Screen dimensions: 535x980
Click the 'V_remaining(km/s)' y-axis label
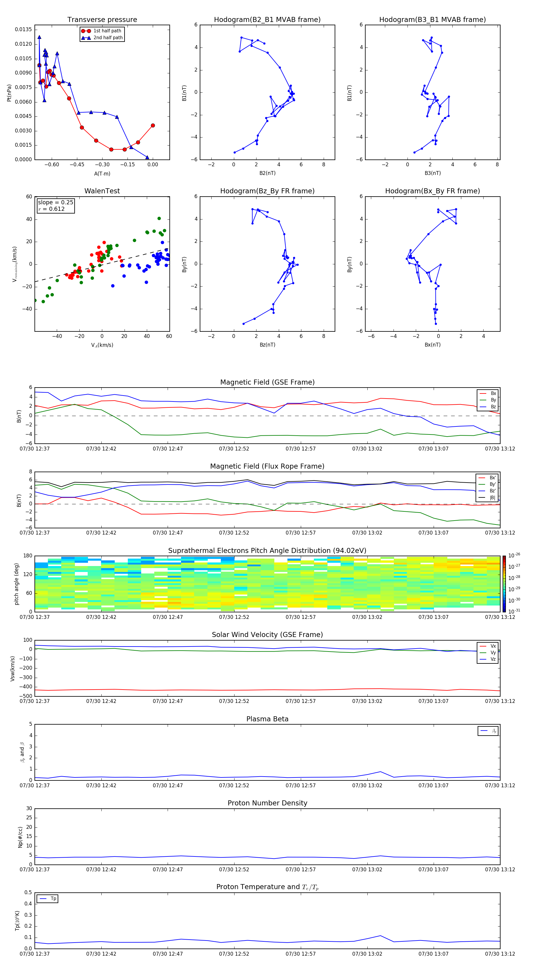tap(15, 264)
